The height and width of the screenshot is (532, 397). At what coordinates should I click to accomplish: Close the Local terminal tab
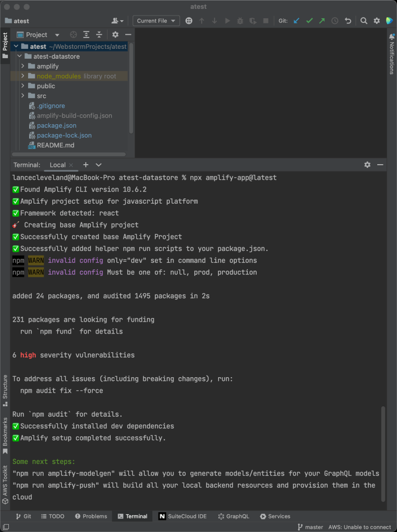[71, 165]
